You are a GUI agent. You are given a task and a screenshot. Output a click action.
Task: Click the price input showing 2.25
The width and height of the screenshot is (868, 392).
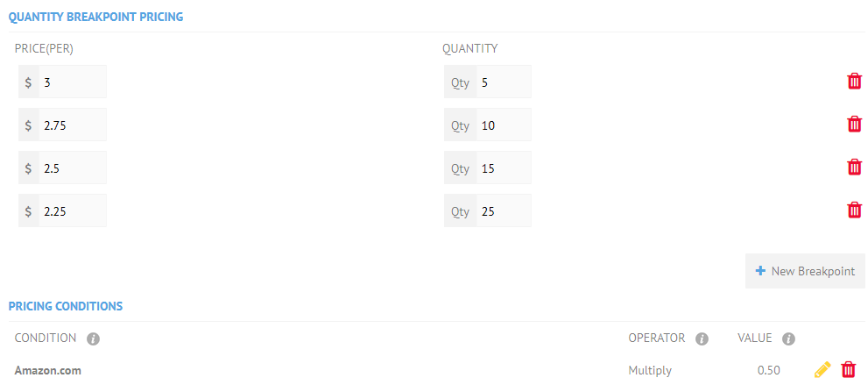click(72, 211)
